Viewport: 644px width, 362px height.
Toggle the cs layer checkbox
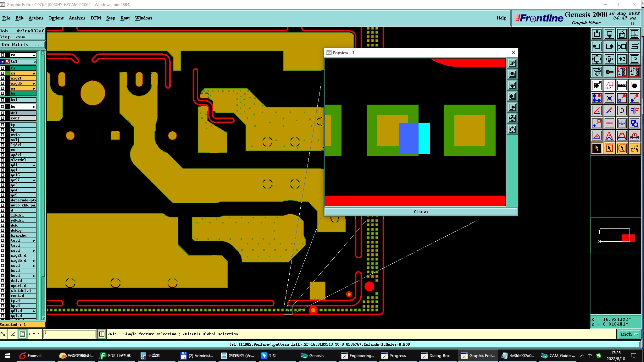click(x=3, y=73)
